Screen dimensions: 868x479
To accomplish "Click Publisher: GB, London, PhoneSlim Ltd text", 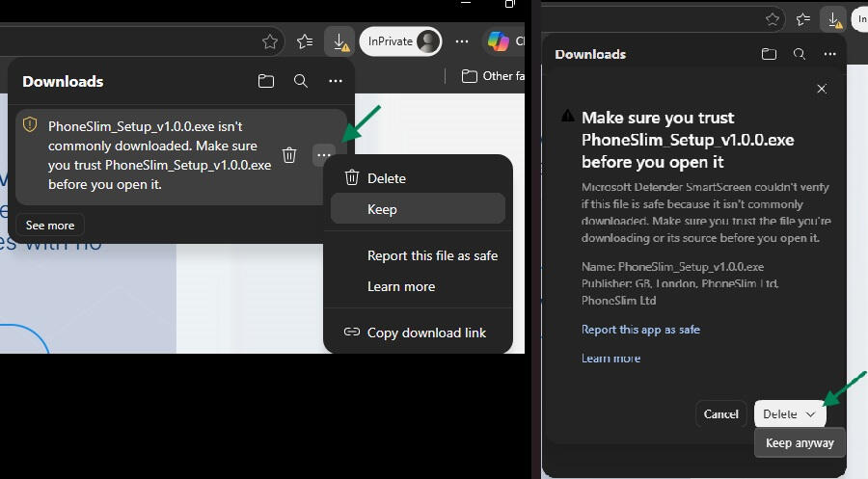I will (x=680, y=291).
